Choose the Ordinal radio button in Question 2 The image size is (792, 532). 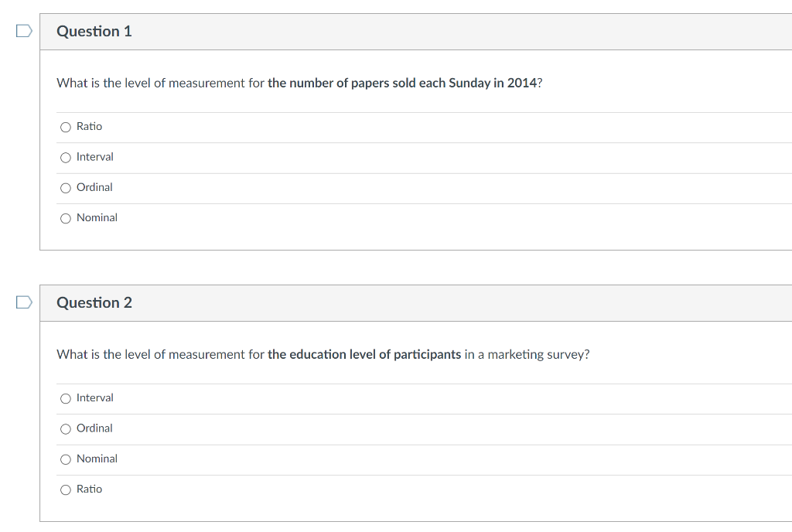click(66, 428)
